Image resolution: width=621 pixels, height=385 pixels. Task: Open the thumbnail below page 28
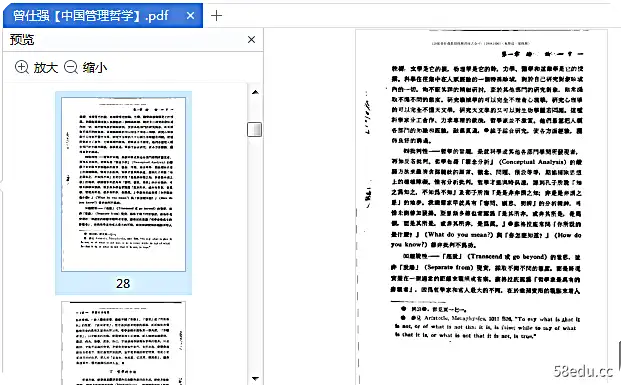[123, 343]
